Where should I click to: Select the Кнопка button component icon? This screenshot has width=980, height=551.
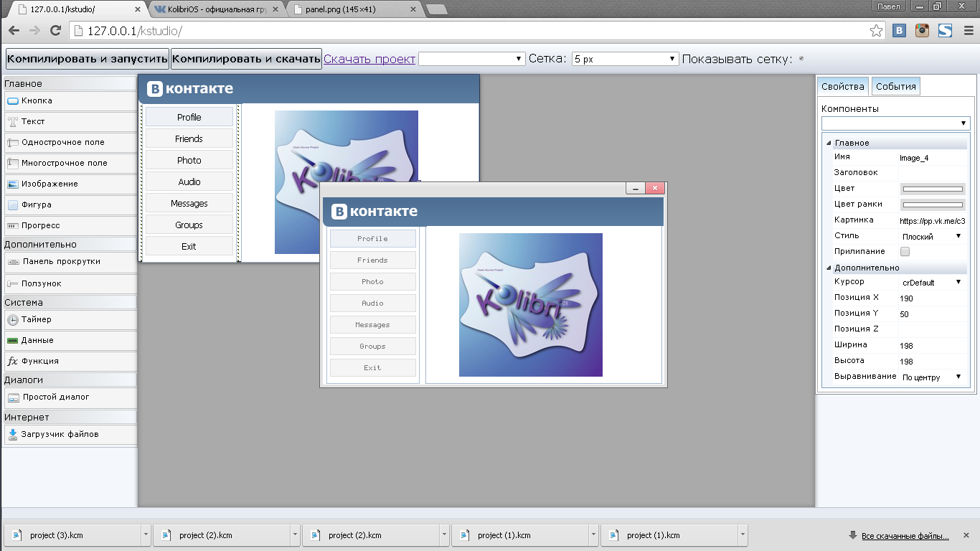[x=13, y=101]
